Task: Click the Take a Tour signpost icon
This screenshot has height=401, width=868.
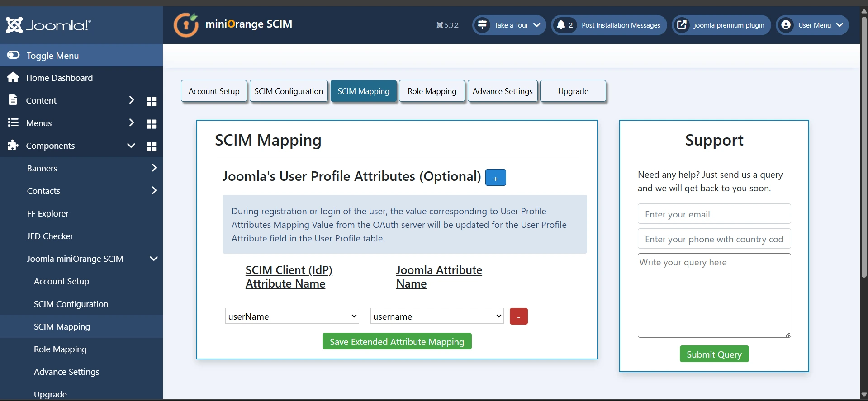Action: [483, 25]
